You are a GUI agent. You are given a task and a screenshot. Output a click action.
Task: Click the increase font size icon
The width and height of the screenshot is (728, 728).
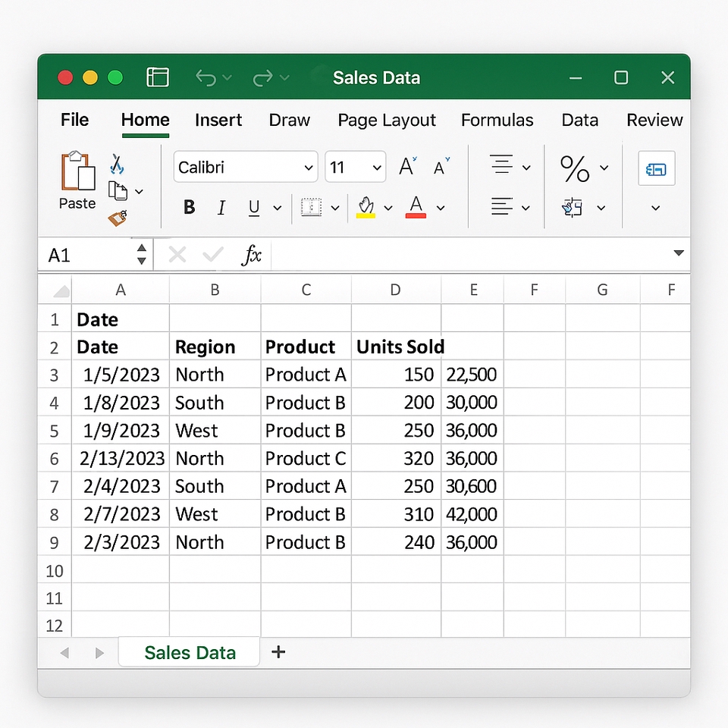click(408, 167)
